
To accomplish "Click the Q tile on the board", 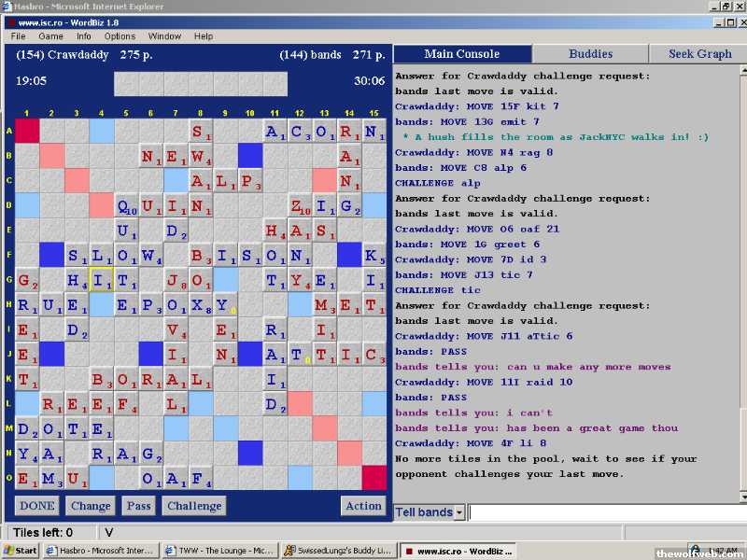I will click(126, 205).
